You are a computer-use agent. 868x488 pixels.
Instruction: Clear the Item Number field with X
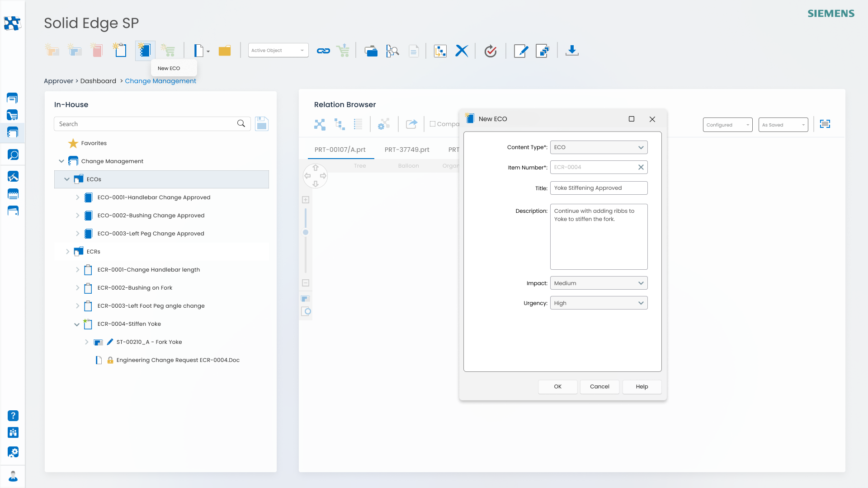[641, 167]
